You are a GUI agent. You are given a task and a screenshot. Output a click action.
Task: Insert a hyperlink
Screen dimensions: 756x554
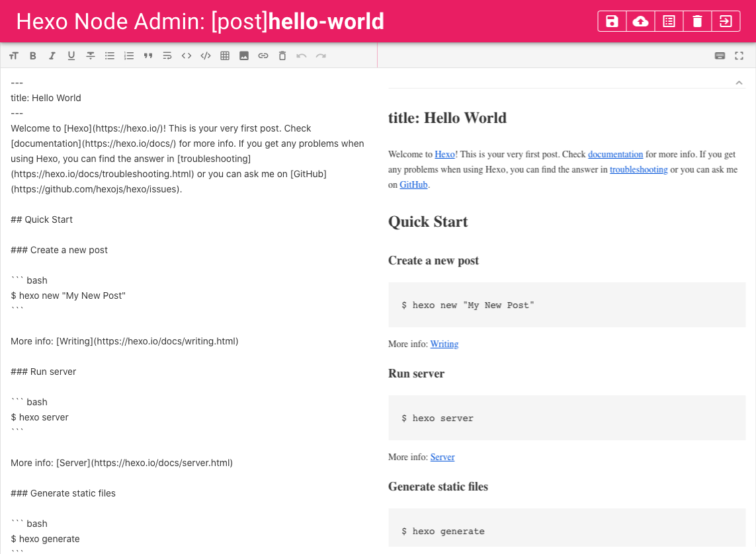(x=263, y=56)
